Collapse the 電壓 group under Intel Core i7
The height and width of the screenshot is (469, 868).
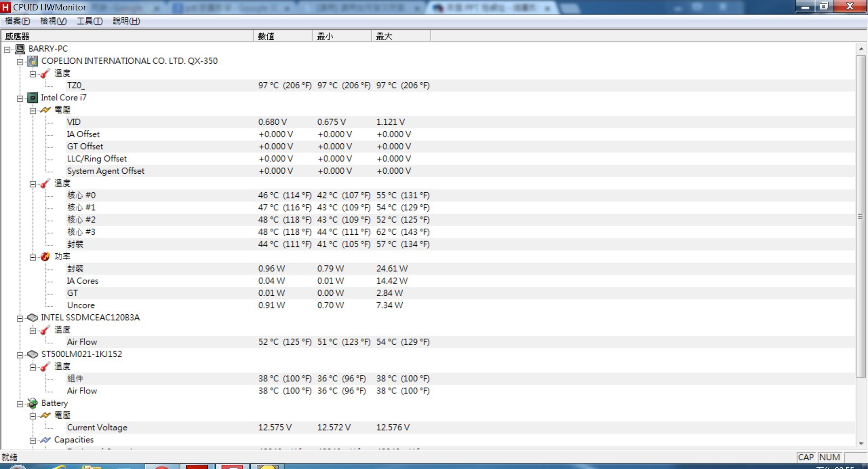[x=33, y=111]
